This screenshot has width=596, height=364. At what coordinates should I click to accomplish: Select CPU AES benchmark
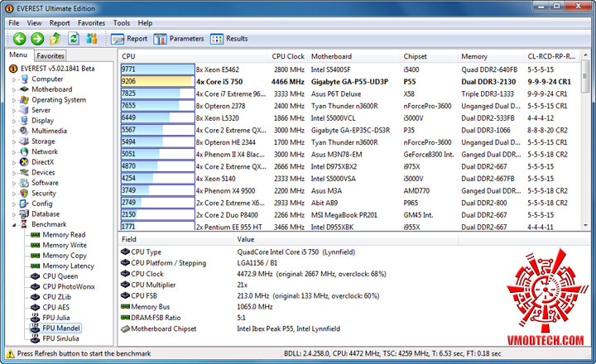click(x=56, y=308)
